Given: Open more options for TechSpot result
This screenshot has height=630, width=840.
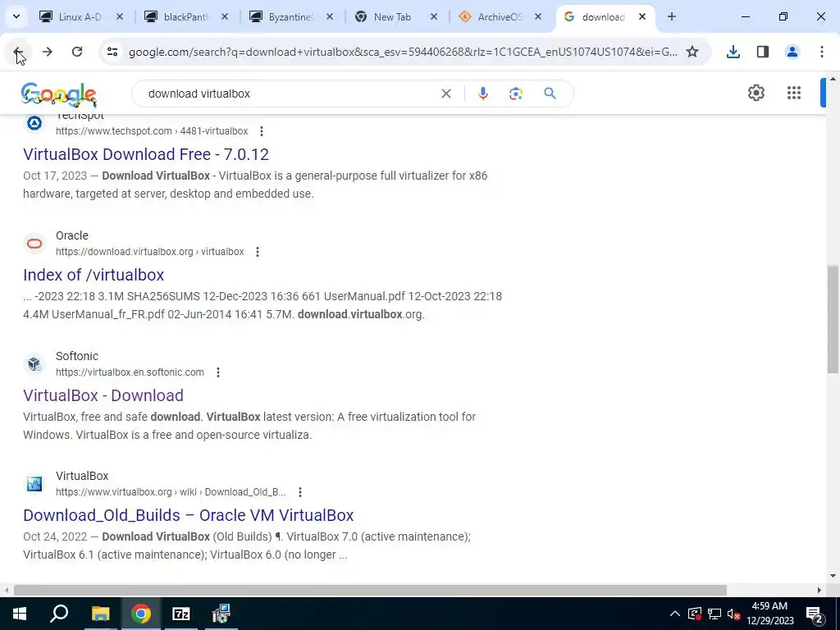Looking at the screenshot, I should tap(262, 131).
